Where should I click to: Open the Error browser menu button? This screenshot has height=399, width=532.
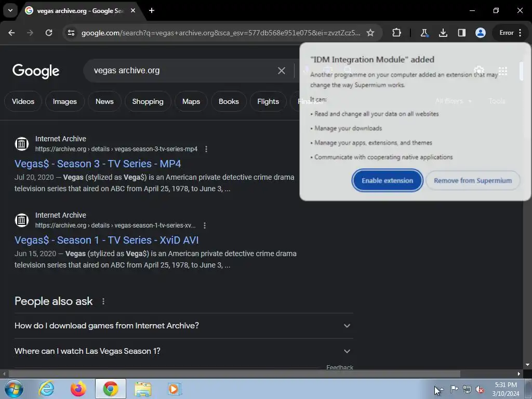click(510, 33)
